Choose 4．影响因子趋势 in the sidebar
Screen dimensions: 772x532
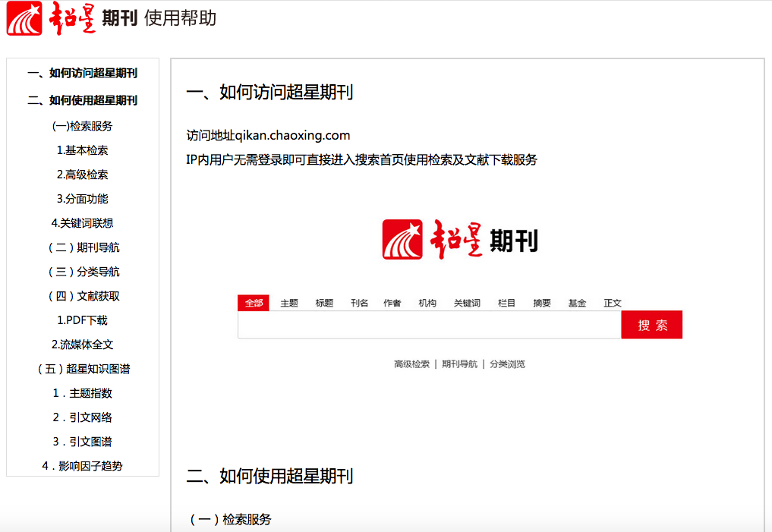click(82, 465)
